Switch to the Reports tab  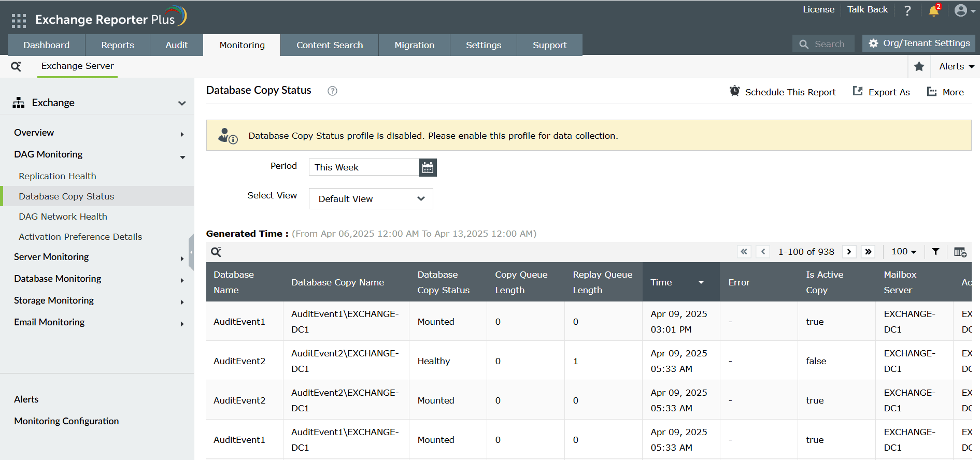click(x=118, y=45)
